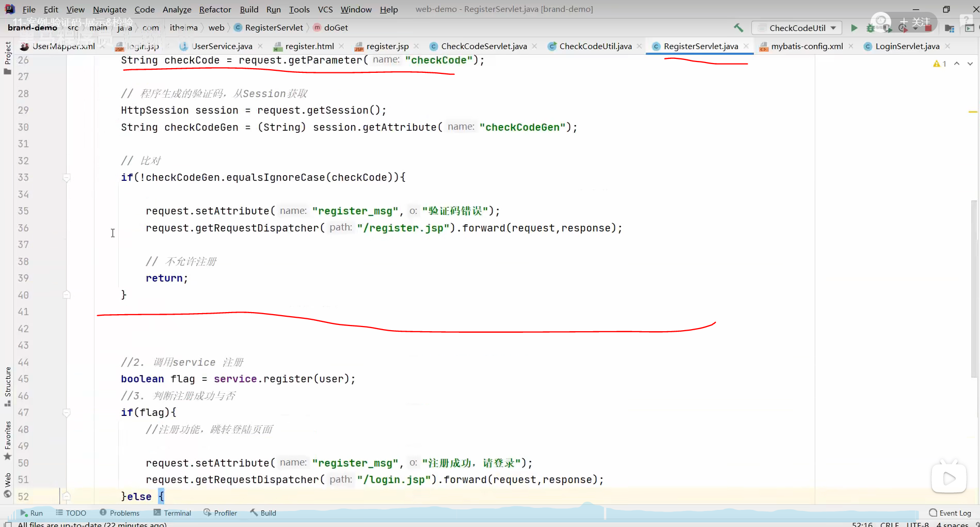Open the Analyze menu

point(177,9)
